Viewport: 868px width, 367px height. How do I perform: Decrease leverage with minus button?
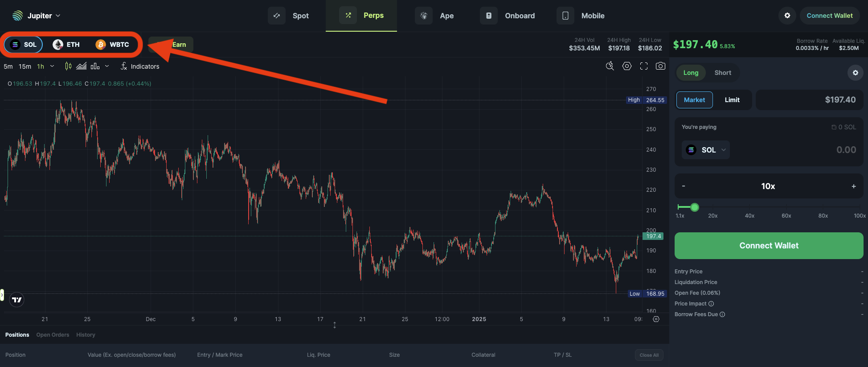[684, 186]
